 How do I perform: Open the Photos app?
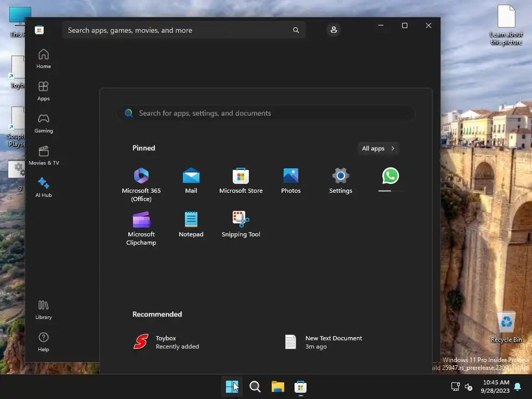pyautogui.click(x=291, y=180)
